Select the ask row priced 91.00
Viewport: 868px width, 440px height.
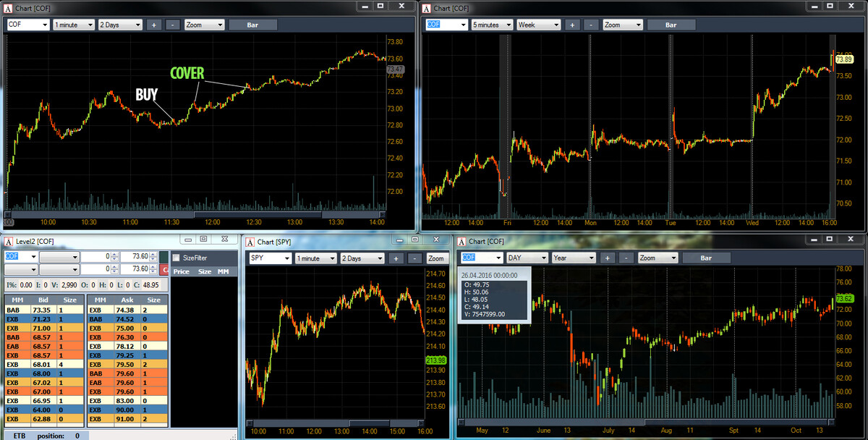click(x=127, y=418)
